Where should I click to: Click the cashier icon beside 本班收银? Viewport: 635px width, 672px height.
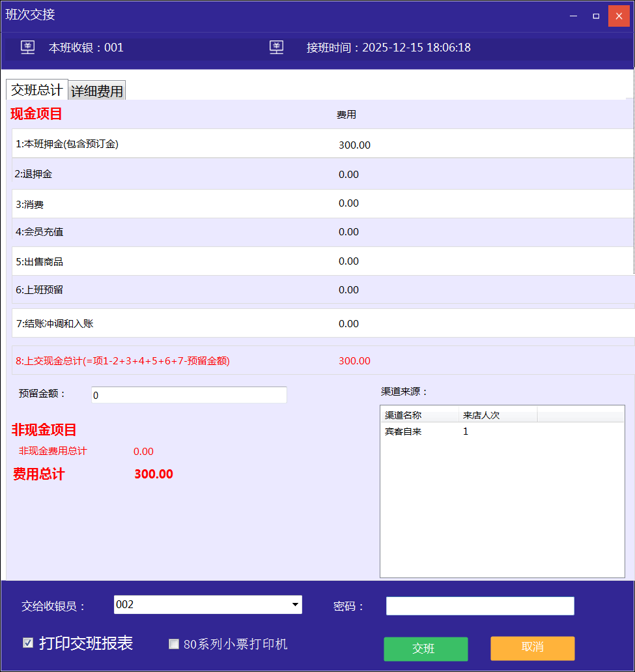click(27, 48)
